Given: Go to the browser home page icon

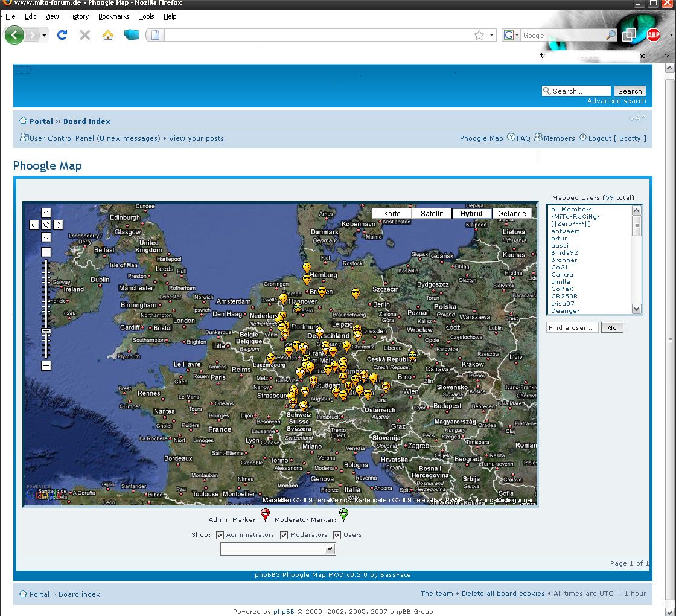Looking at the screenshot, I should click(108, 36).
